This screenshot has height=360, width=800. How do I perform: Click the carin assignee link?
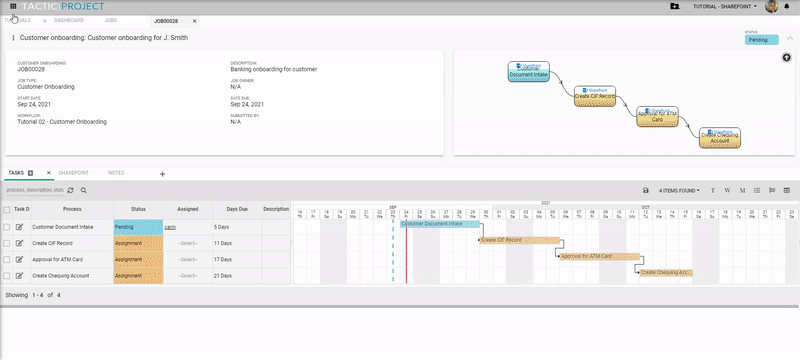(x=170, y=227)
